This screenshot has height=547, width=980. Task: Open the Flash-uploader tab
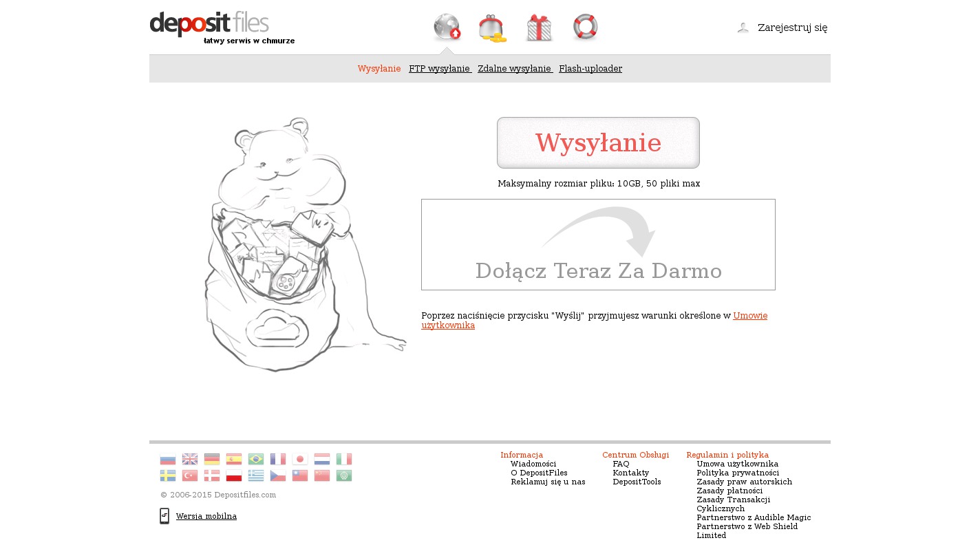pyautogui.click(x=590, y=69)
